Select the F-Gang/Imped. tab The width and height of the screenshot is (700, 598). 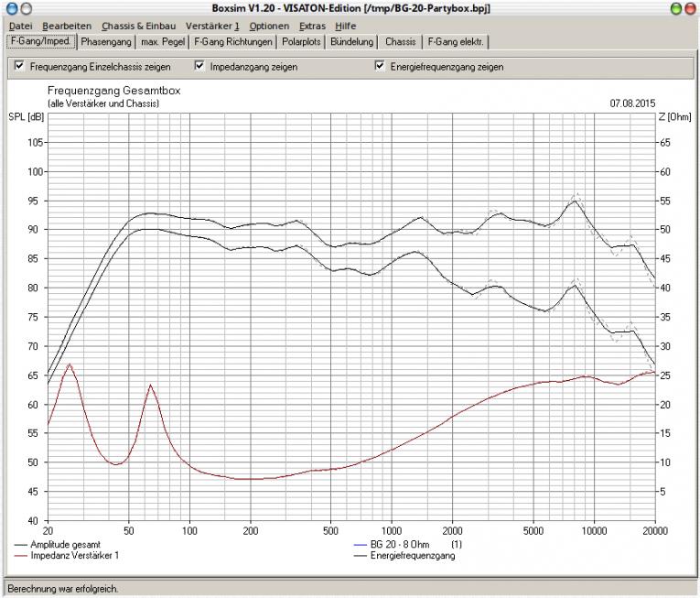41,41
